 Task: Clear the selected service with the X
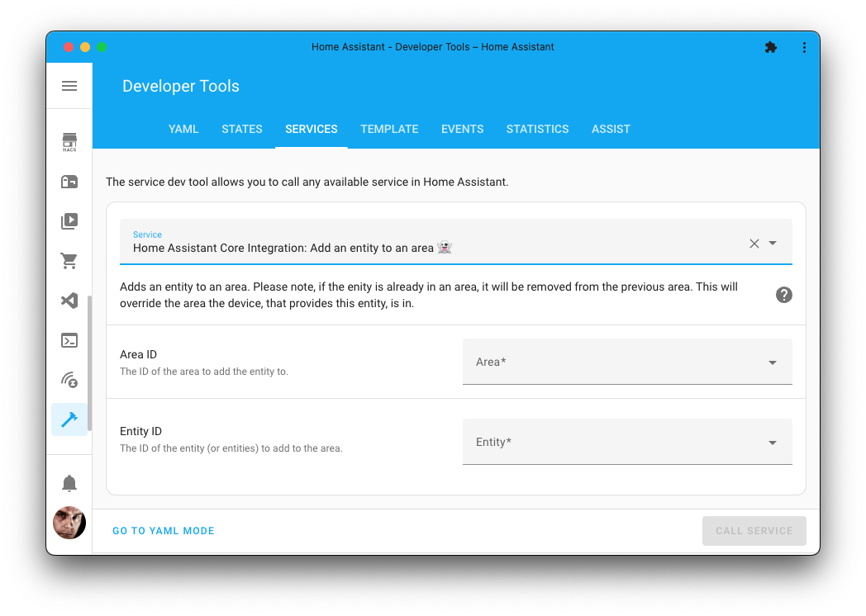tap(753, 244)
